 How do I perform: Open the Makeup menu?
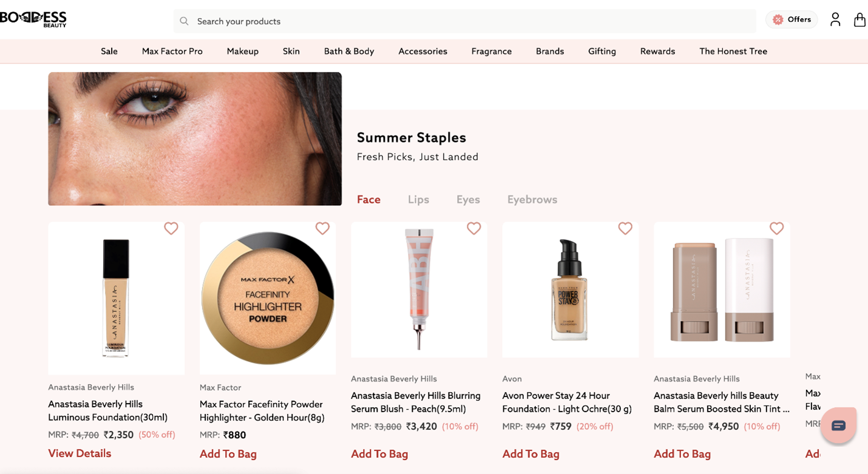243,51
